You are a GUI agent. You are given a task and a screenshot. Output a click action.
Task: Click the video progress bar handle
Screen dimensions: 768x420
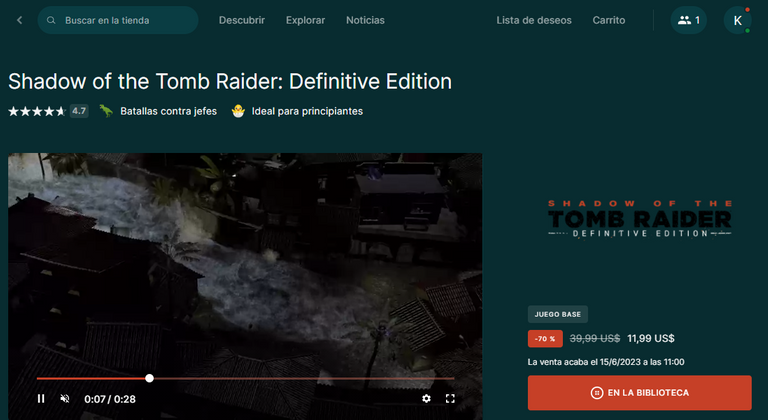click(x=149, y=378)
